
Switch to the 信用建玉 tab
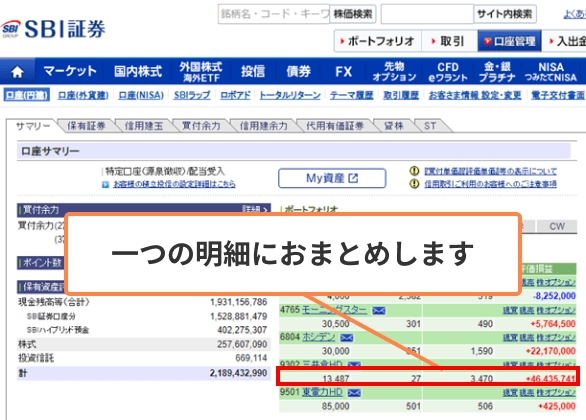click(x=144, y=126)
